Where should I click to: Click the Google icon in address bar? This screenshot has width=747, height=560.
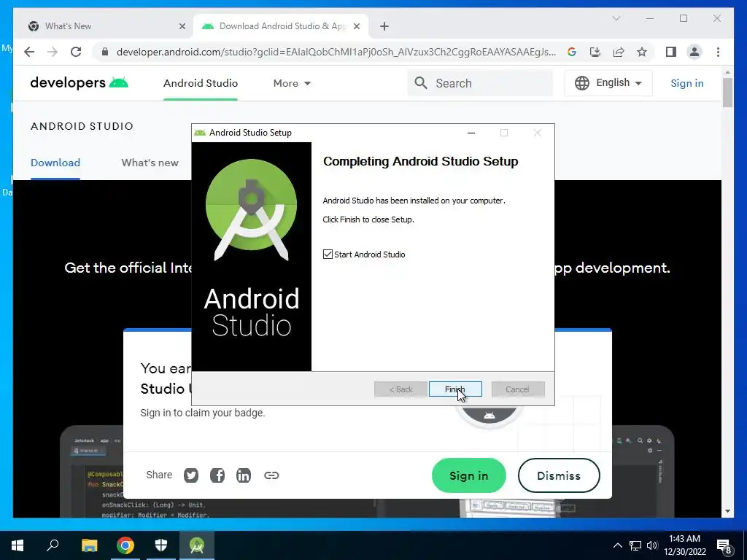[572, 52]
